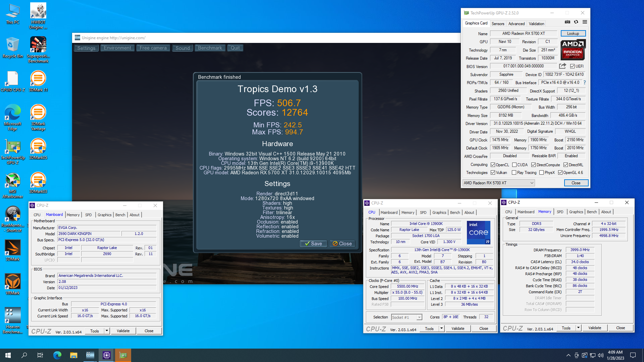The image size is (644, 362).
Task: Expand Tools dropdown arrow in Mainboard CPU-Z
Action: pos(107,331)
